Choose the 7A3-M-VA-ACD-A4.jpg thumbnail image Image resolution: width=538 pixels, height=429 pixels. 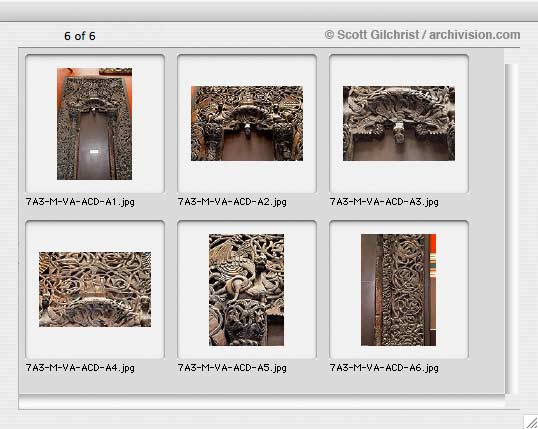click(x=95, y=289)
